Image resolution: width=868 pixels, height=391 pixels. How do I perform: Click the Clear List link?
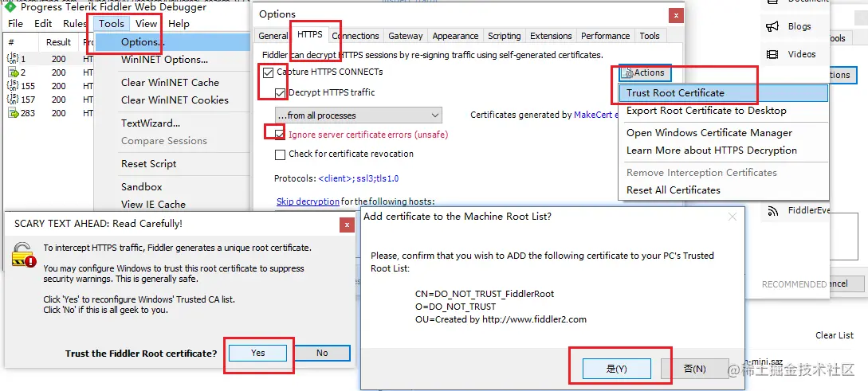pos(835,335)
